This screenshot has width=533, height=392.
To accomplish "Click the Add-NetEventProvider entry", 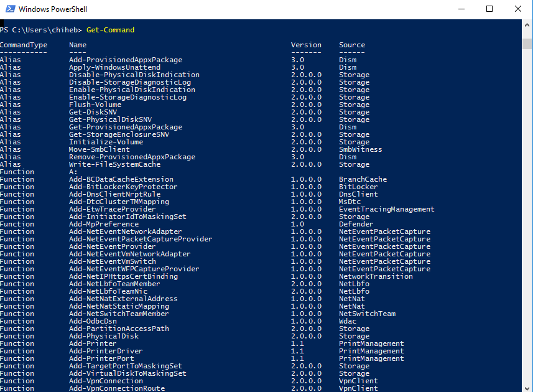I will click(x=112, y=247).
